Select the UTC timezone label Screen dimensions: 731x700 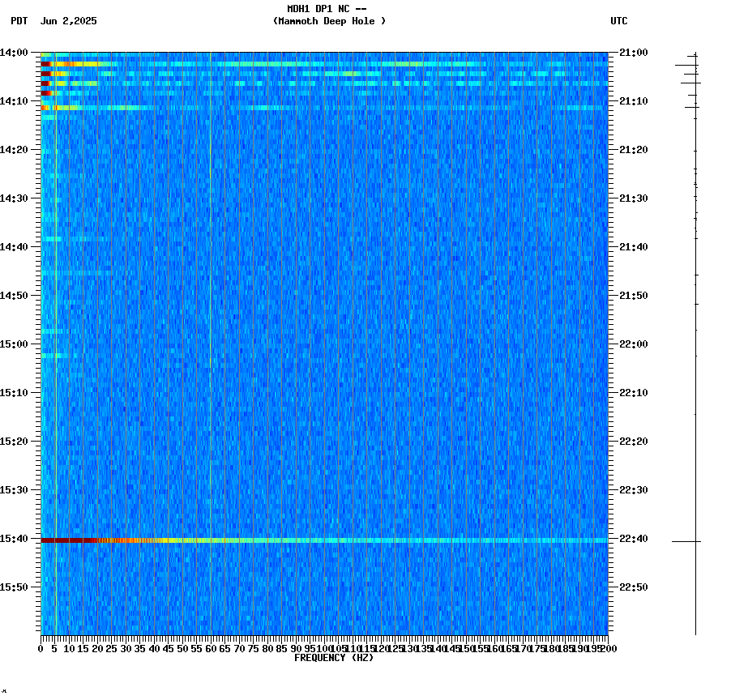click(x=620, y=22)
